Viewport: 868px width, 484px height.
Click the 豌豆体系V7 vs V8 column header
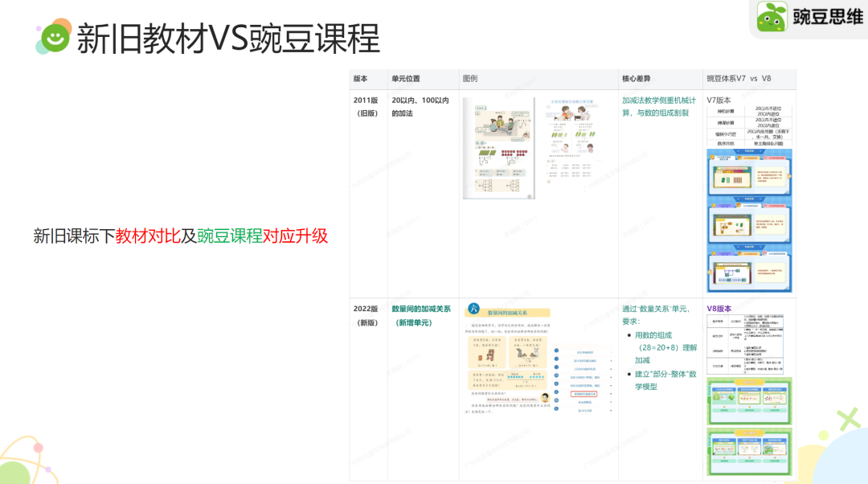739,79
